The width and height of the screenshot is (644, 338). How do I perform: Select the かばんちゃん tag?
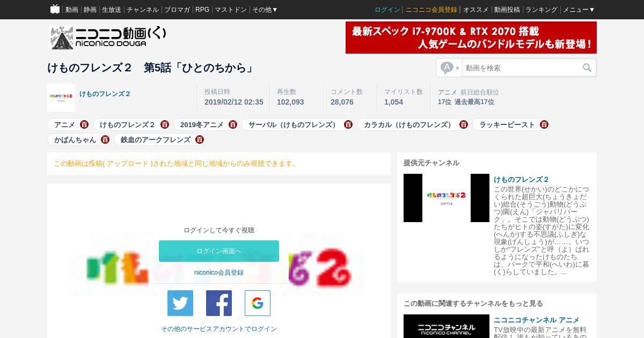coord(75,139)
